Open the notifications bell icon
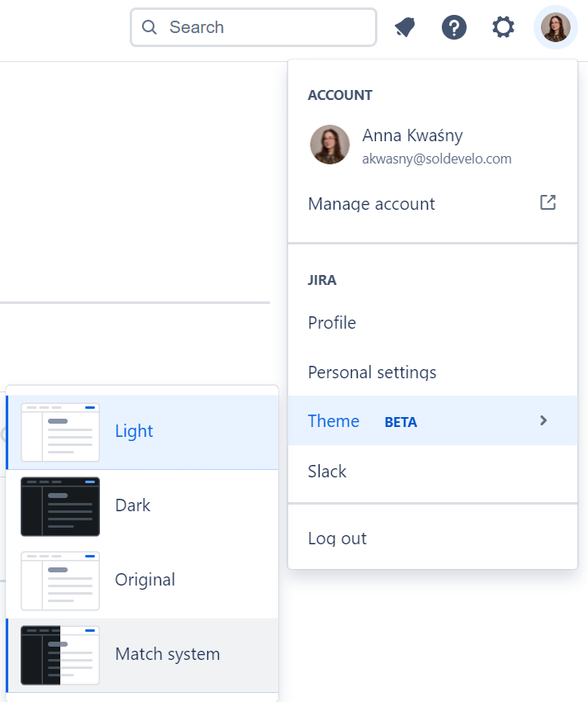The width and height of the screenshot is (588, 702). (x=405, y=27)
